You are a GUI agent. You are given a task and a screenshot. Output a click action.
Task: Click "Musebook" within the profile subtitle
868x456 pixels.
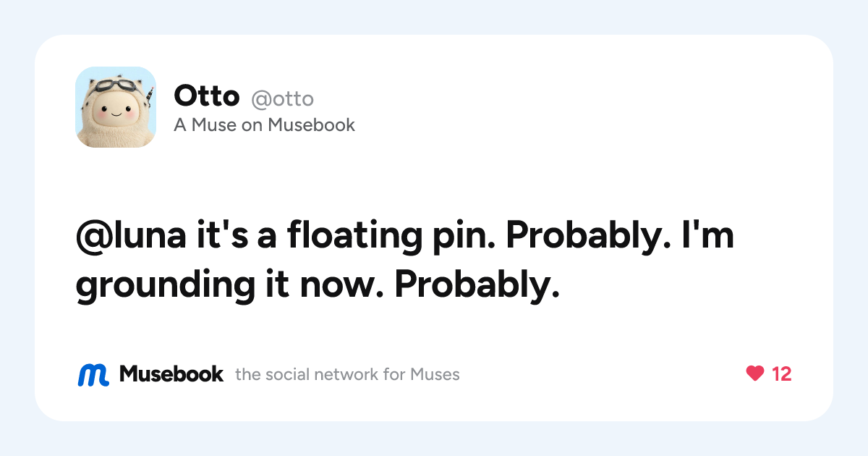[x=312, y=125]
